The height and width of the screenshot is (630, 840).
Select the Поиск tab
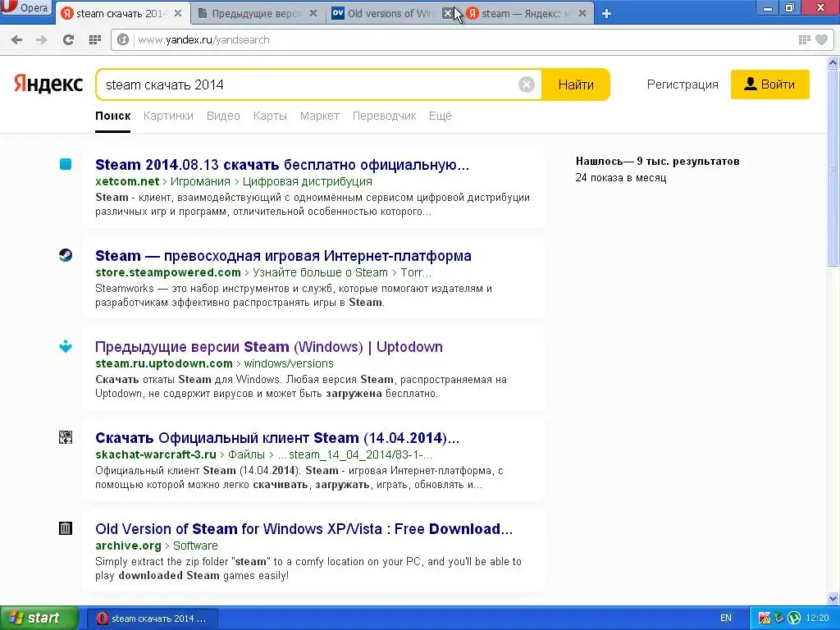[x=113, y=116]
